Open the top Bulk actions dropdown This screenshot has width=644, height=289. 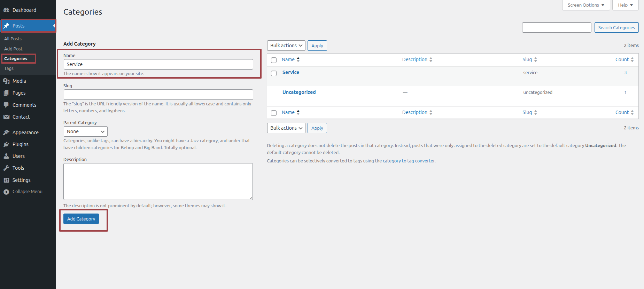[x=286, y=46]
